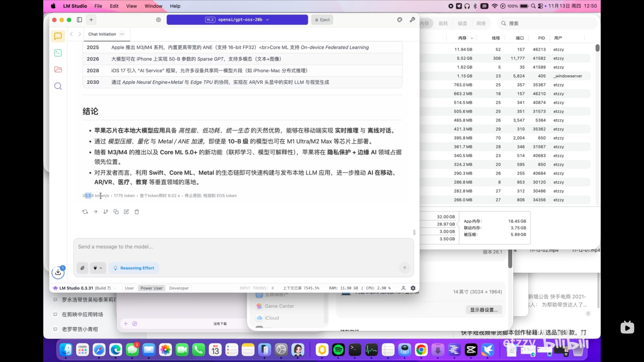
Task: Attach a file with the paperclip icon
Action: (82, 268)
